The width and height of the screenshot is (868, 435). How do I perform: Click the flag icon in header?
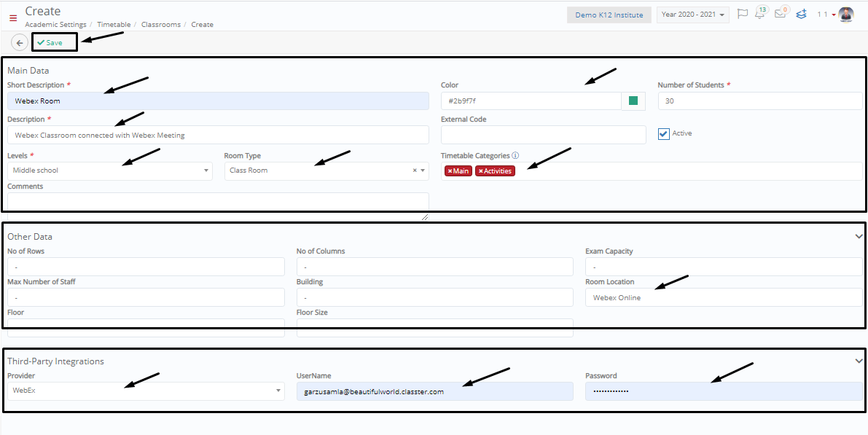click(743, 15)
